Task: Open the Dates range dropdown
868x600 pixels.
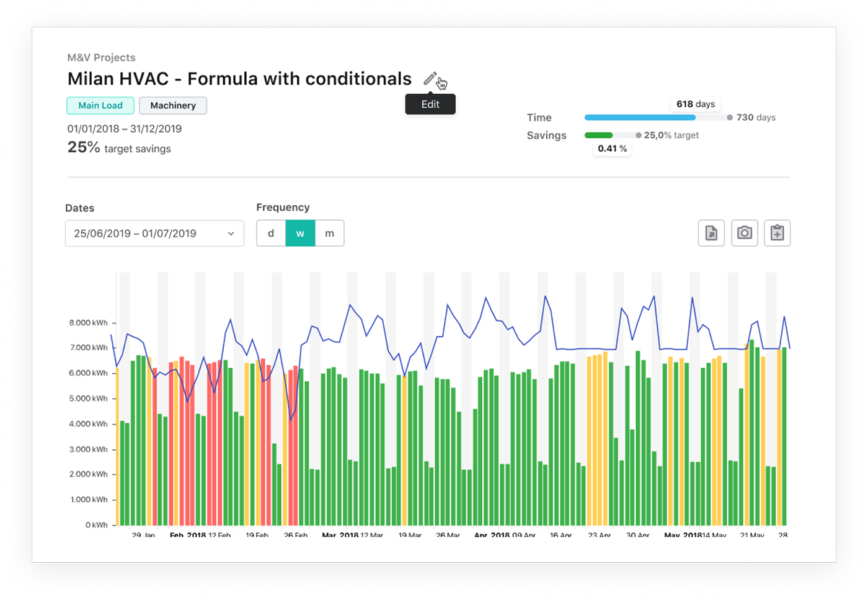Action: pyautogui.click(x=154, y=234)
